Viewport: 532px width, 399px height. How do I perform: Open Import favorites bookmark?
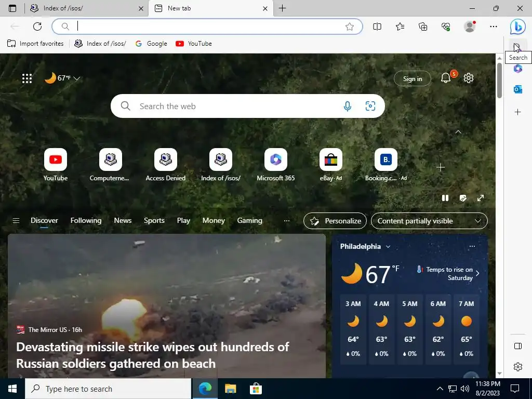(x=35, y=44)
